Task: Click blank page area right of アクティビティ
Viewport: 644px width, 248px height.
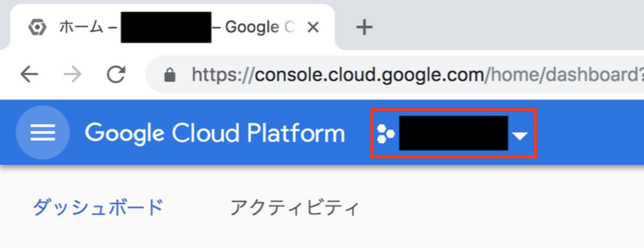Action: (495, 208)
